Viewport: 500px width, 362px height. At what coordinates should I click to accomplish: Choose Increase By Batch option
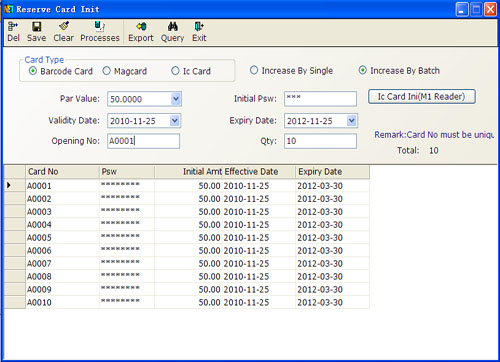tap(363, 70)
